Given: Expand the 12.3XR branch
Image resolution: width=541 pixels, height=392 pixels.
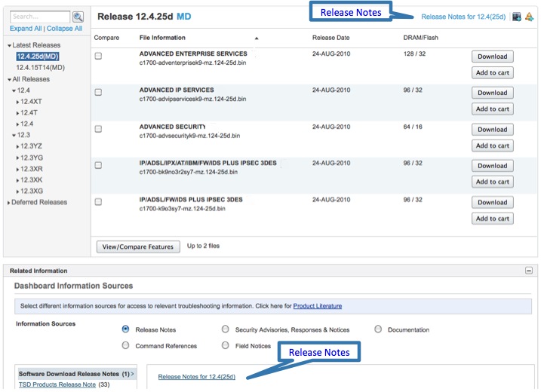Looking at the screenshot, I should click(x=17, y=170).
